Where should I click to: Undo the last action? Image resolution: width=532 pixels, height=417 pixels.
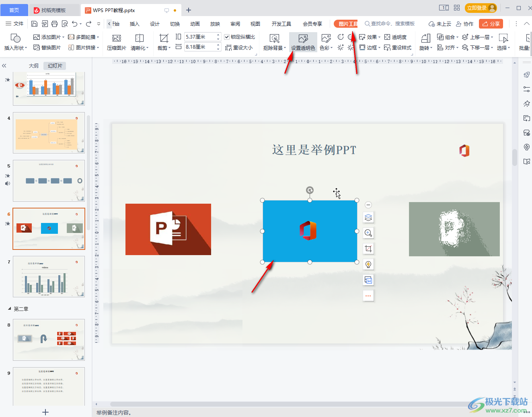pos(74,24)
